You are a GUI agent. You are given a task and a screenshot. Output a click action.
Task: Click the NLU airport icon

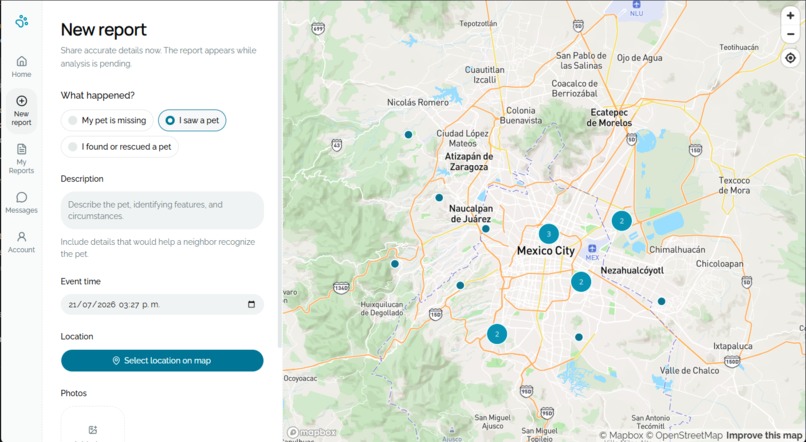[636, 5]
